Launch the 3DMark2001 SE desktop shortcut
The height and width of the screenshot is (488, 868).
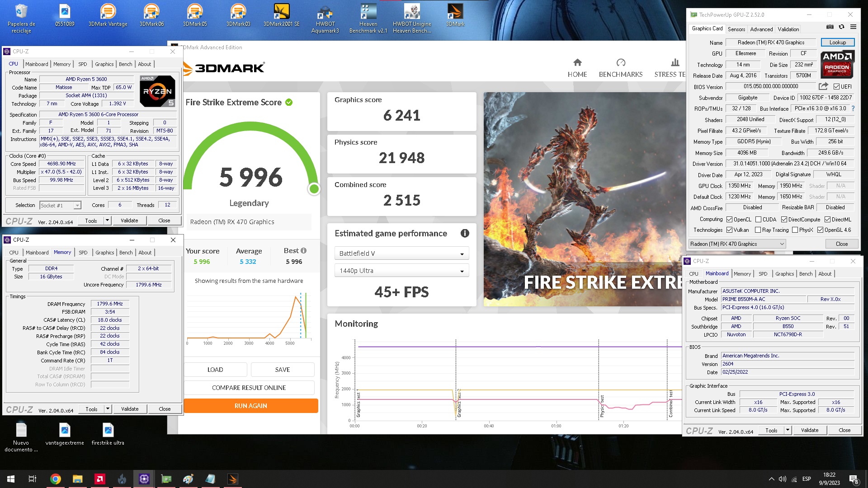point(281,15)
